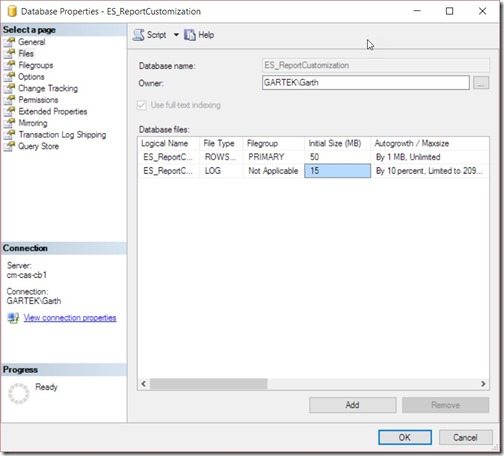The image size is (504, 456).
Task: Click the Help toolbar icon
Action: coord(190,35)
